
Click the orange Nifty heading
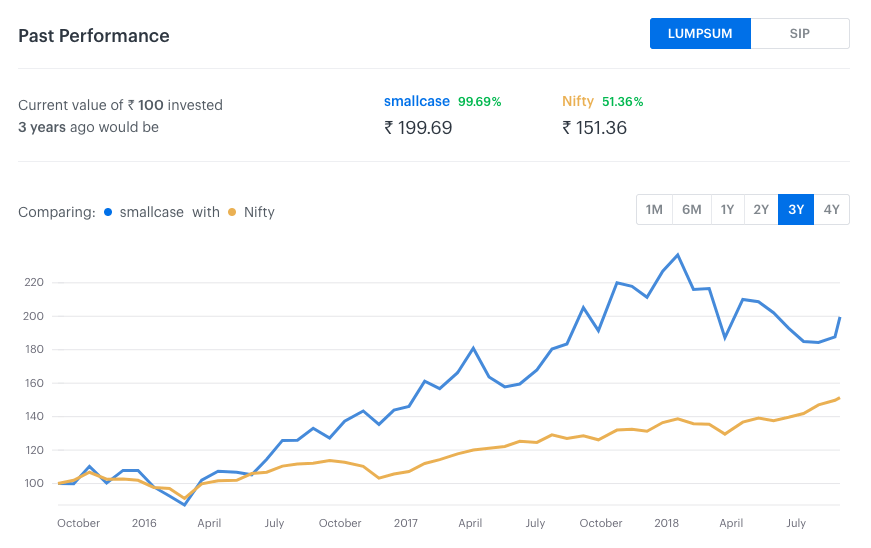point(578,102)
